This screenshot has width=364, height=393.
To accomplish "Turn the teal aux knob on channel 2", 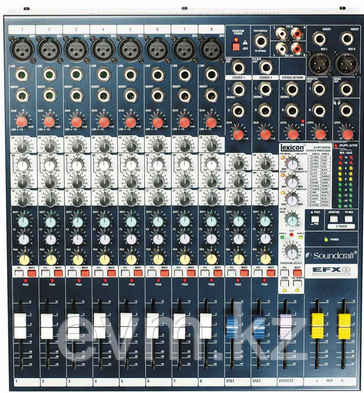I will pos(51,222).
